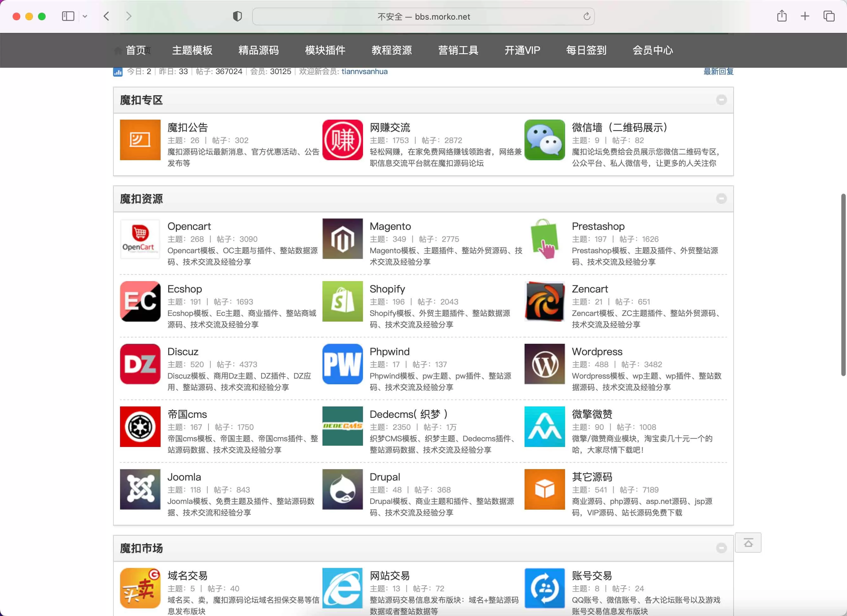
Task: Reload the page with refresh icon
Action: coord(586,16)
